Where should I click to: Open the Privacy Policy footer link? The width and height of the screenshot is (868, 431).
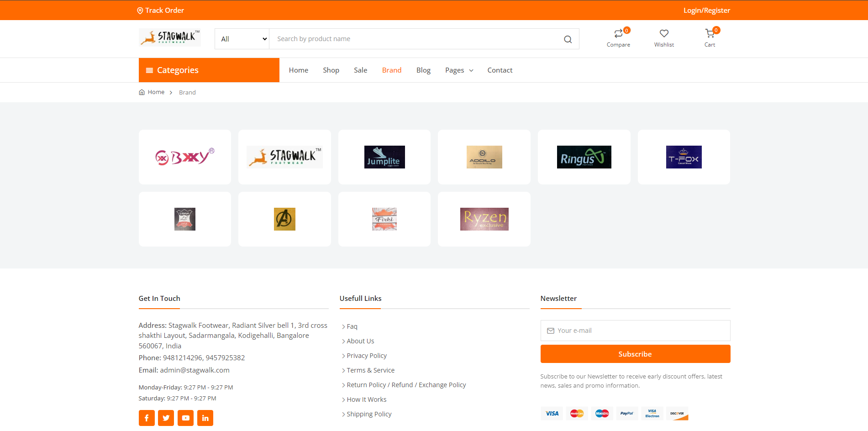point(367,356)
